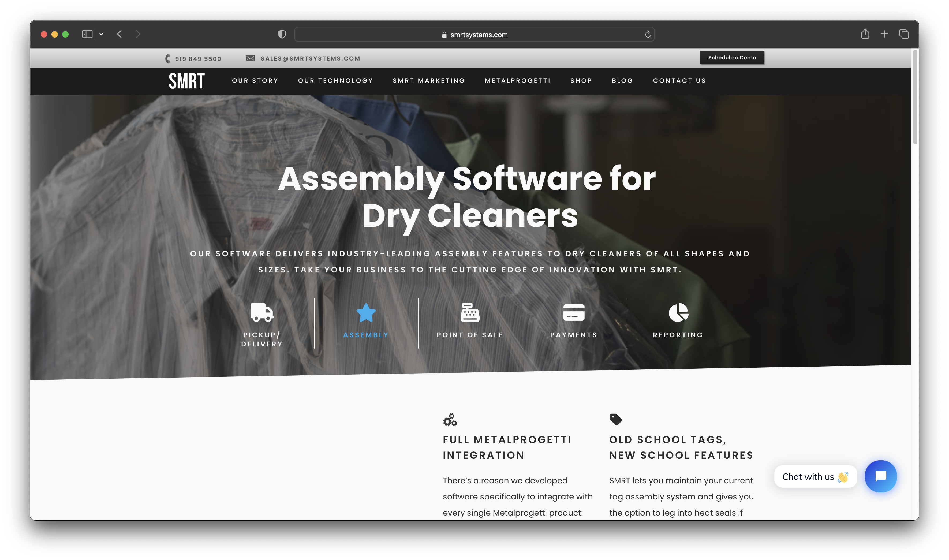Viewport: 949px width, 560px height.
Task: Select the Assembly star icon
Action: [x=366, y=312]
